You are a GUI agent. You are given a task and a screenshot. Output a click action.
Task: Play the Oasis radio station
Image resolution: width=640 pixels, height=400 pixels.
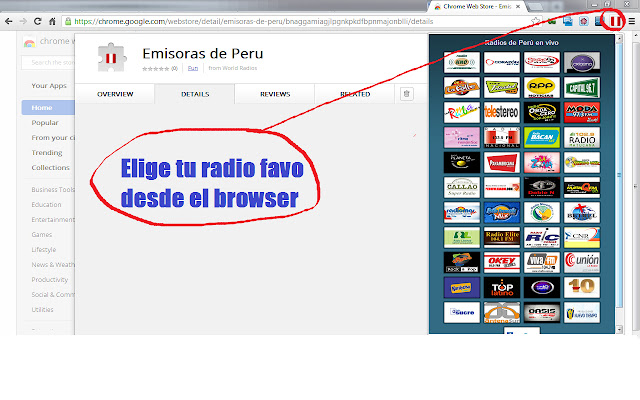(542, 313)
